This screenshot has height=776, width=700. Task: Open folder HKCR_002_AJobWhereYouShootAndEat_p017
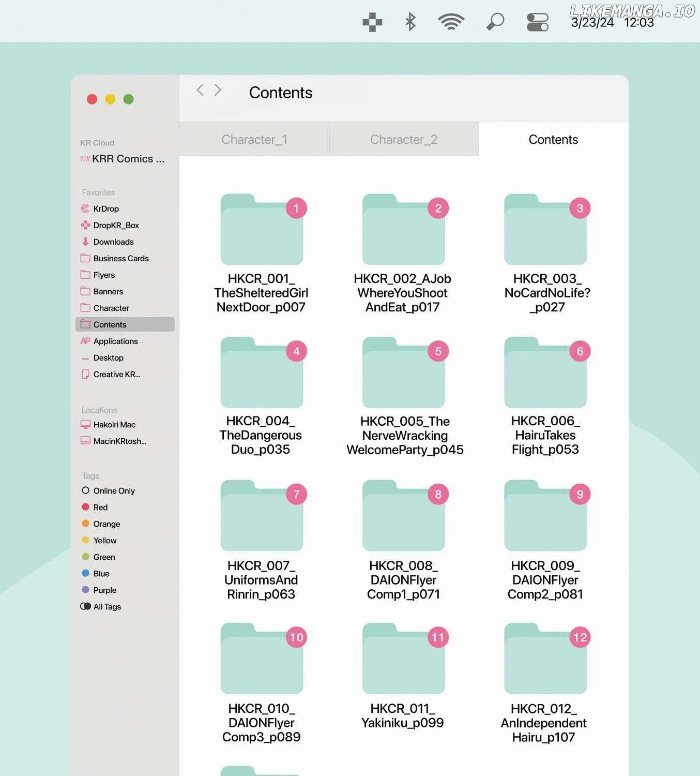(404, 230)
